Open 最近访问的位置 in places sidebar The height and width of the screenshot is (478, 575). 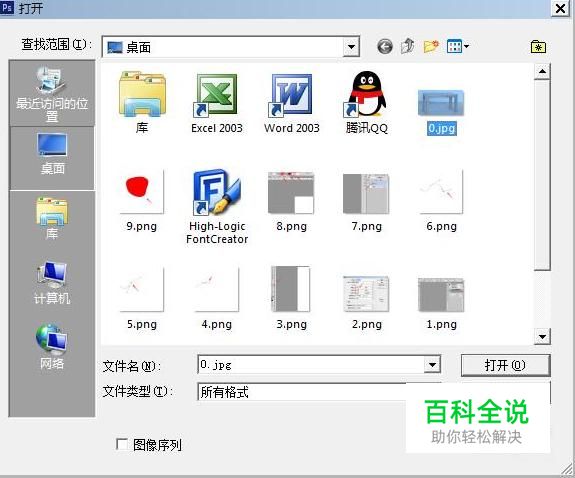click(x=52, y=94)
